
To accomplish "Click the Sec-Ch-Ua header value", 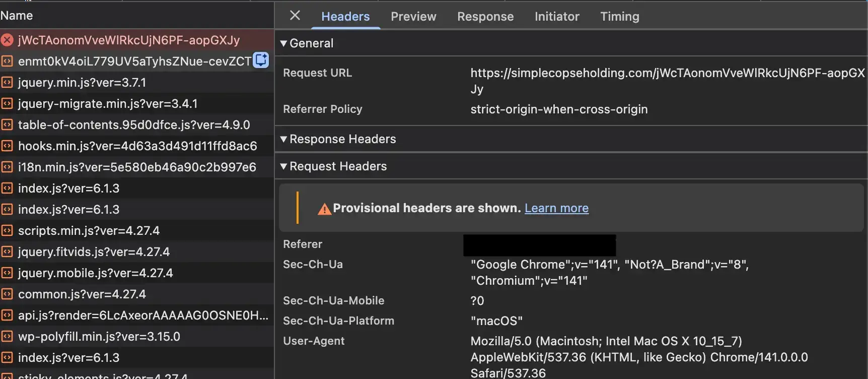I will pyautogui.click(x=609, y=272).
